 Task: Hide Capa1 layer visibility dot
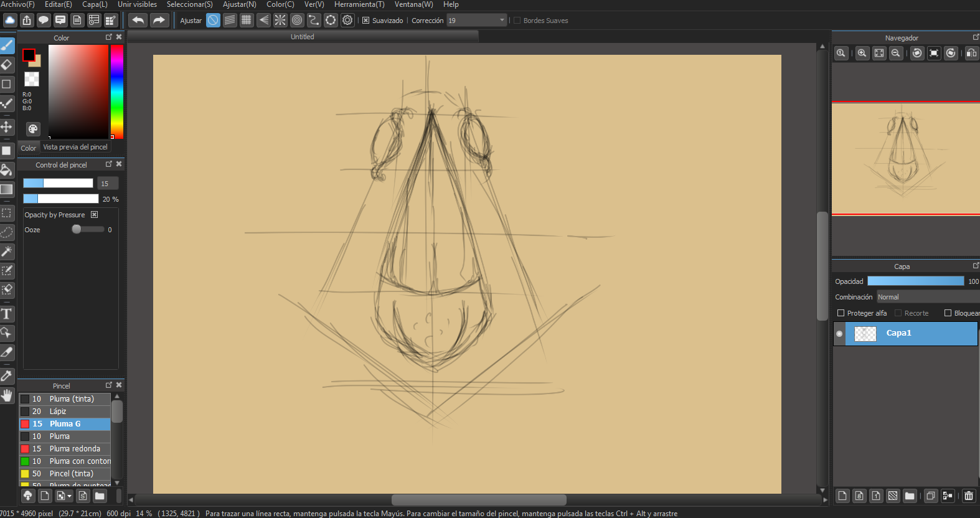click(x=839, y=334)
